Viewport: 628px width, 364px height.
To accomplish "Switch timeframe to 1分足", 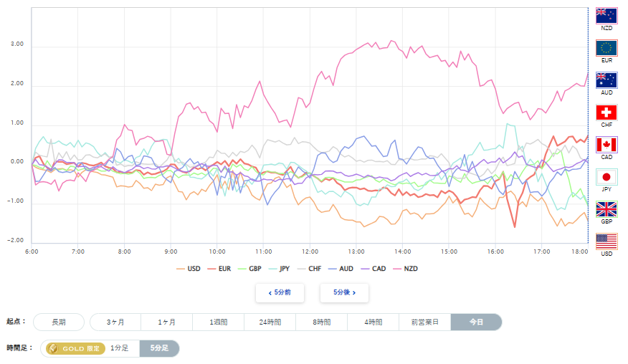I will [x=119, y=348].
